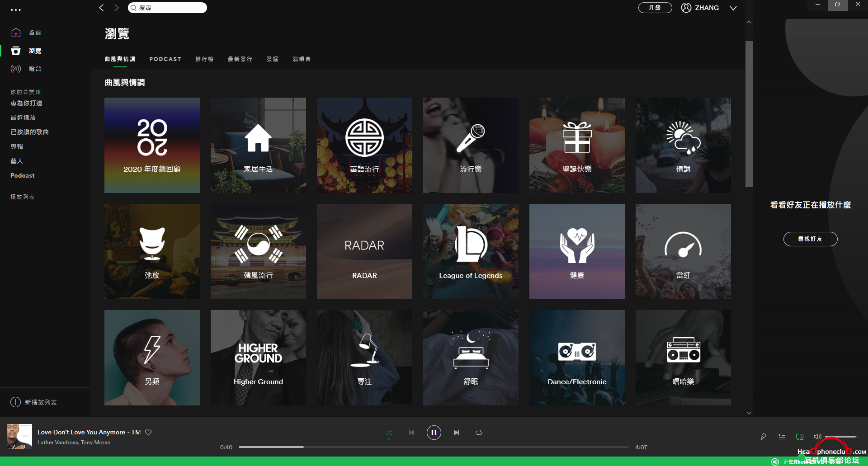Open the 華語流行 tile
This screenshot has height=466, width=868.
(x=364, y=145)
